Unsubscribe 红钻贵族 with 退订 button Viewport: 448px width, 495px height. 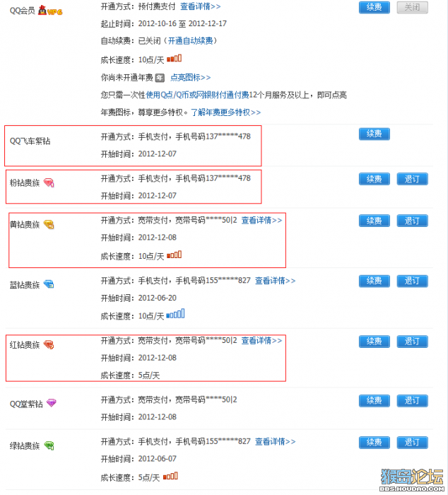pyautogui.click(x=413, y=342)
